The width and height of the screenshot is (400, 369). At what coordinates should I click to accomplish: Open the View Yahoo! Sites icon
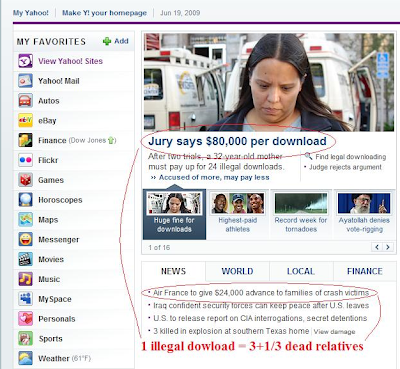[x=25, y=61]
